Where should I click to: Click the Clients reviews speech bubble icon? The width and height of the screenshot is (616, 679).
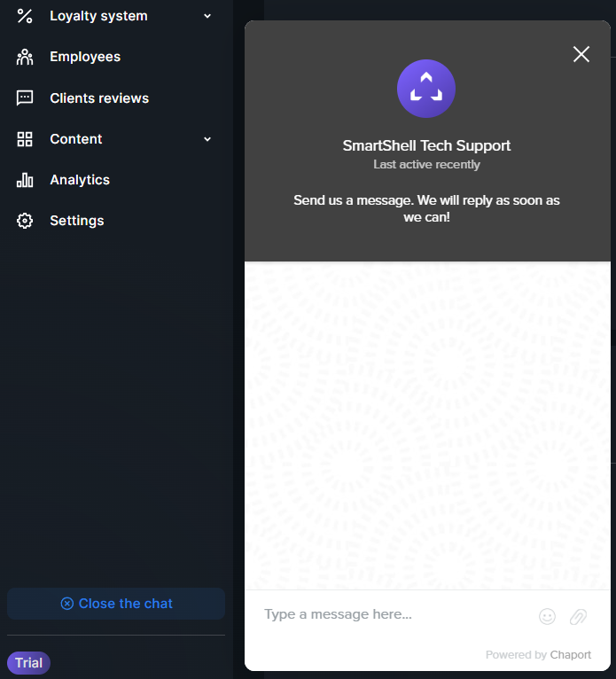point(25,98)
